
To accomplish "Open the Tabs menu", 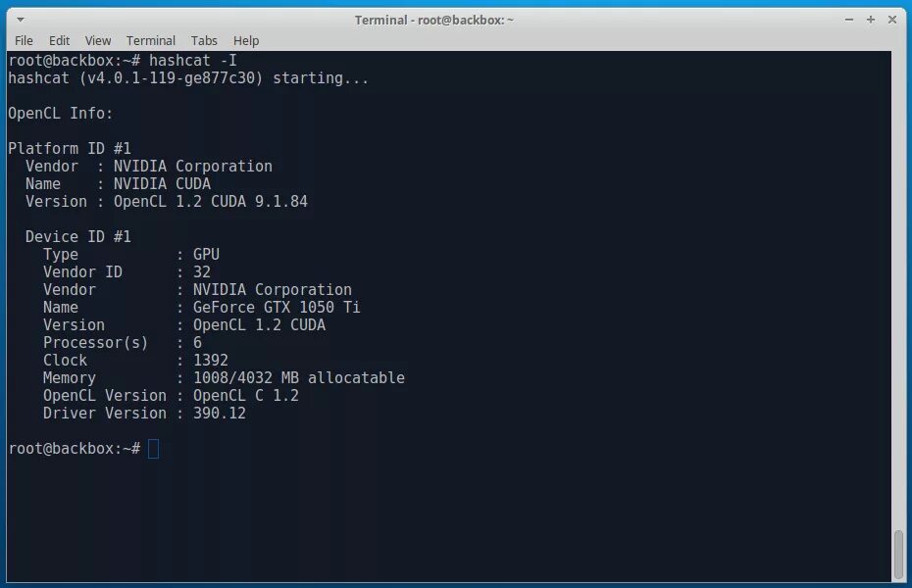I will click(x=204, y=41).
